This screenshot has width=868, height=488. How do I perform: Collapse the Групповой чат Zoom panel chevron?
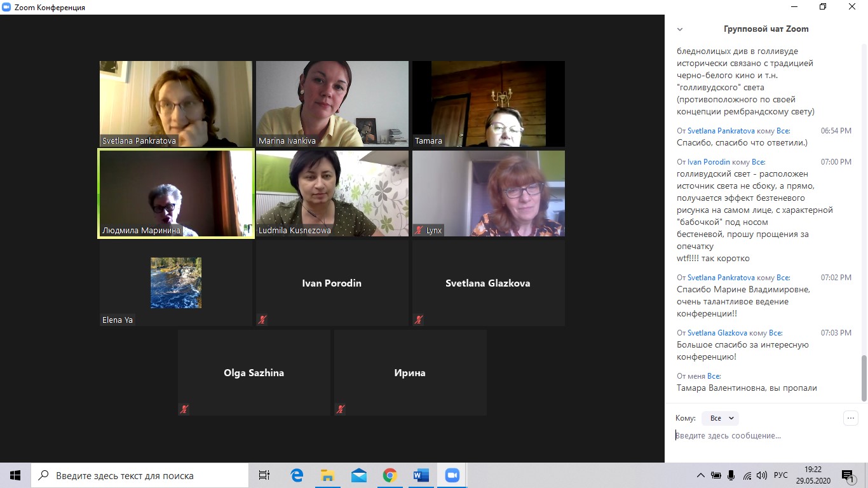tap(680, 29)
